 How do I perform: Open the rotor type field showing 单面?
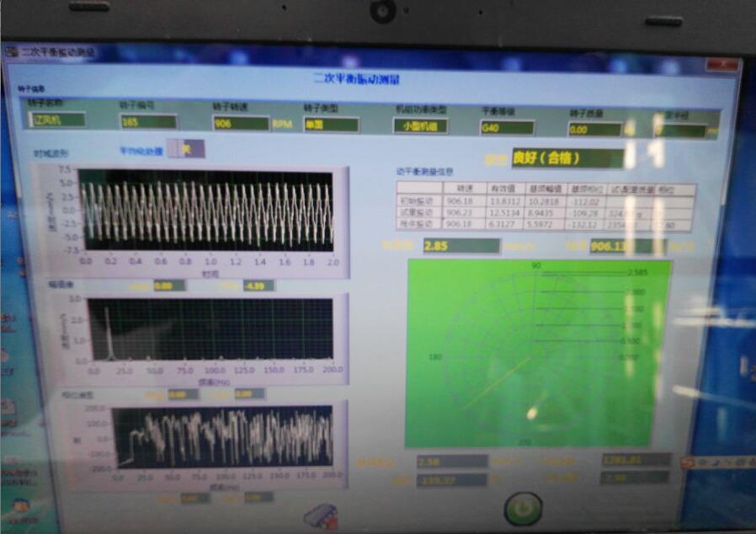coord(330,125)
